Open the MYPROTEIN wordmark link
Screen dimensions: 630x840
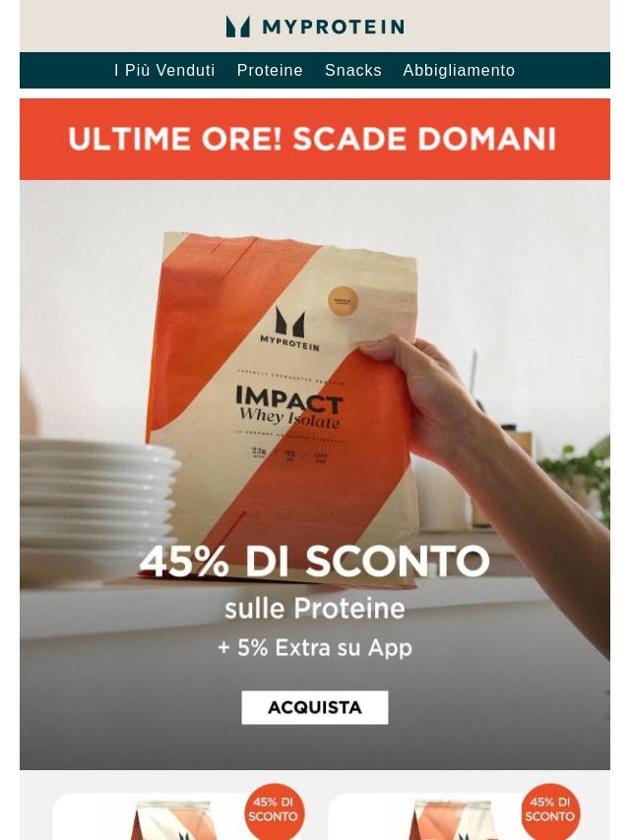[x=333, y=27]
